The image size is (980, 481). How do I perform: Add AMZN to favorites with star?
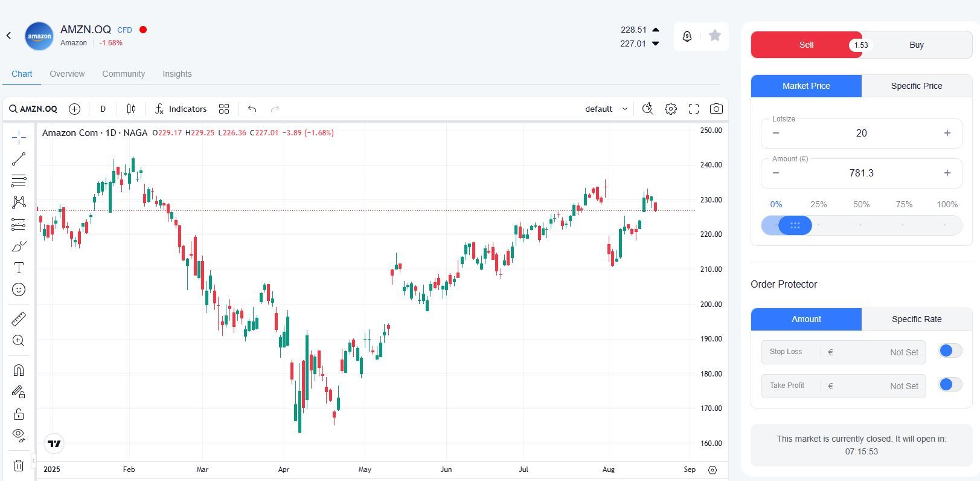[x=715, y=36]
